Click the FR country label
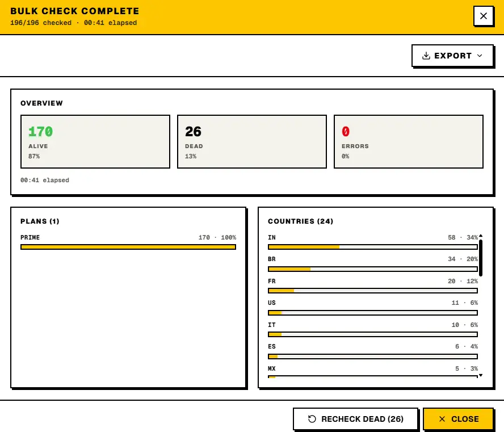 point(272,281)
